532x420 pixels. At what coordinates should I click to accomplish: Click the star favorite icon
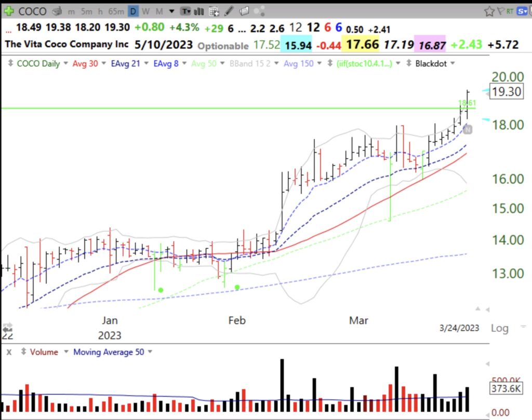pyautogui.click(x=489, y=11)
